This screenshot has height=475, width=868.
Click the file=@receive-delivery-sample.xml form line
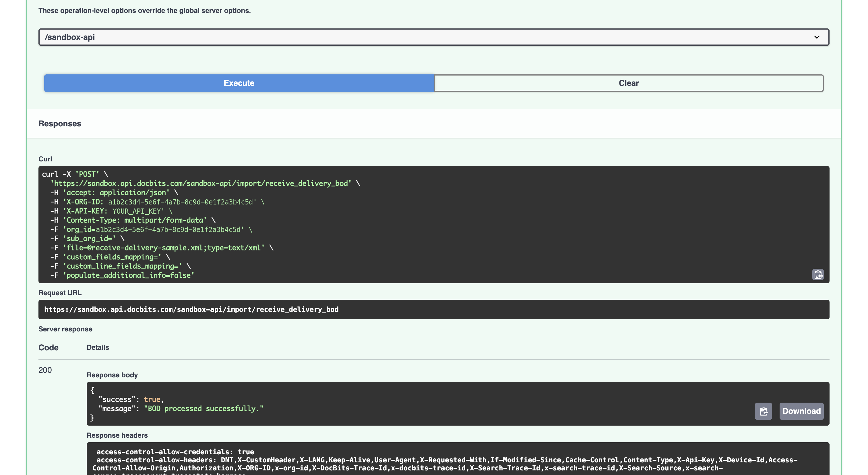162,248
